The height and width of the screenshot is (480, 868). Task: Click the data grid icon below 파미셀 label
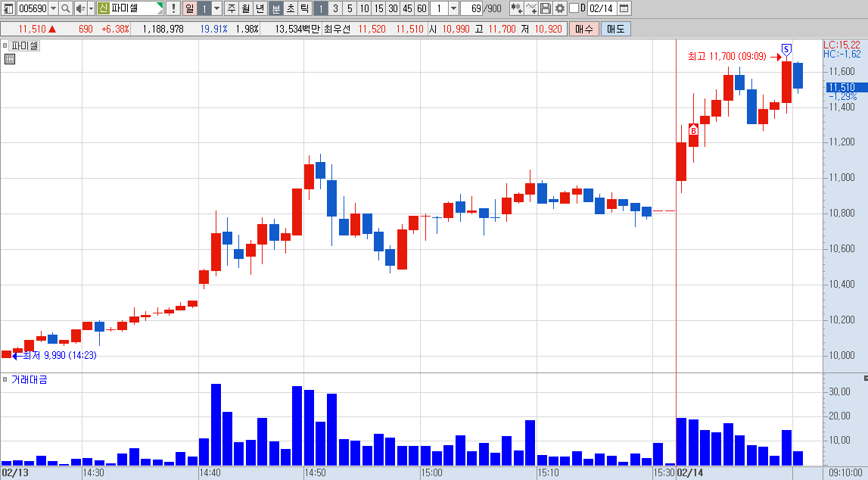tap(9, 59)
